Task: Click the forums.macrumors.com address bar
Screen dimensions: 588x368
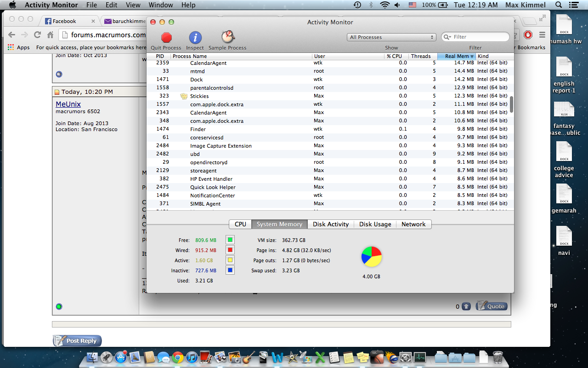Action: click(x=104, y=35)
